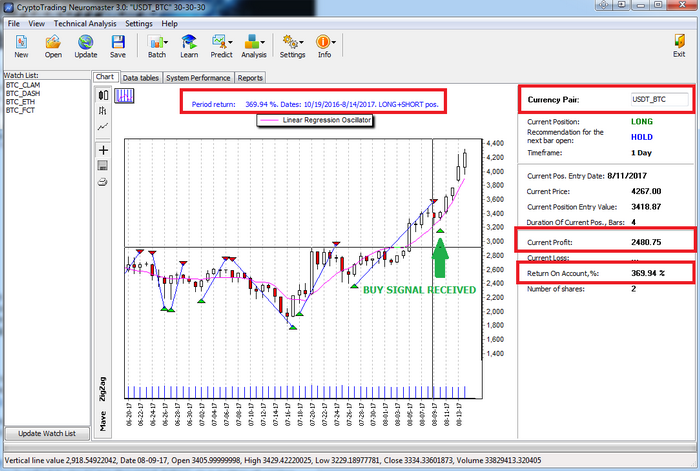Open the Settings toolbar dropdown arrow
Viewport: 700px width, 471px height.
[301, 42]
